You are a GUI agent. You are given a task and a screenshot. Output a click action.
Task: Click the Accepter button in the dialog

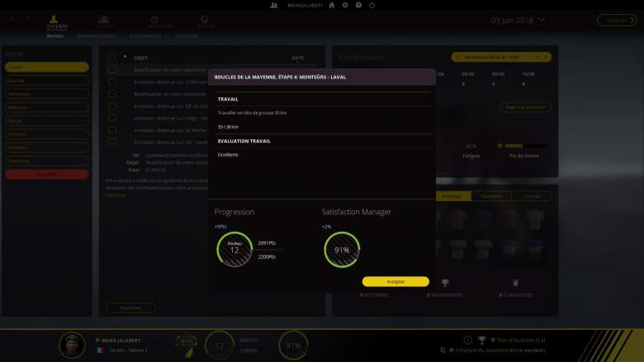click(x=395, y=281)
